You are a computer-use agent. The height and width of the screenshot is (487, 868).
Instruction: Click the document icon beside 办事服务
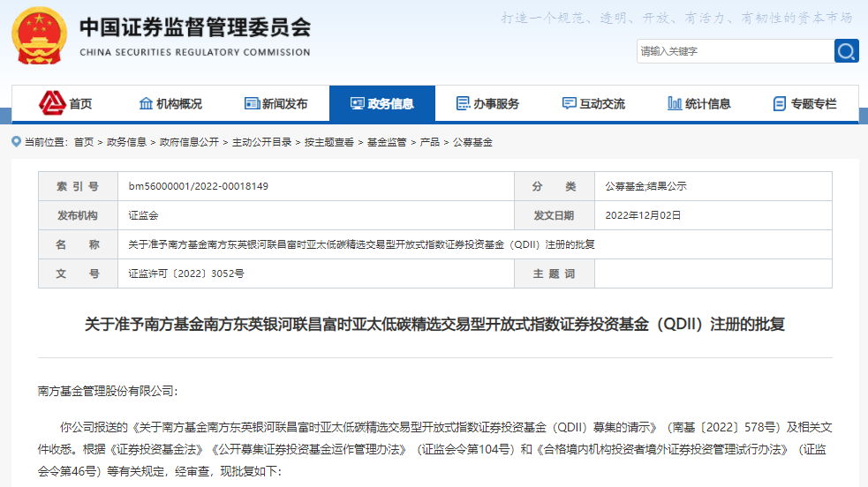[x=463, y=103]
